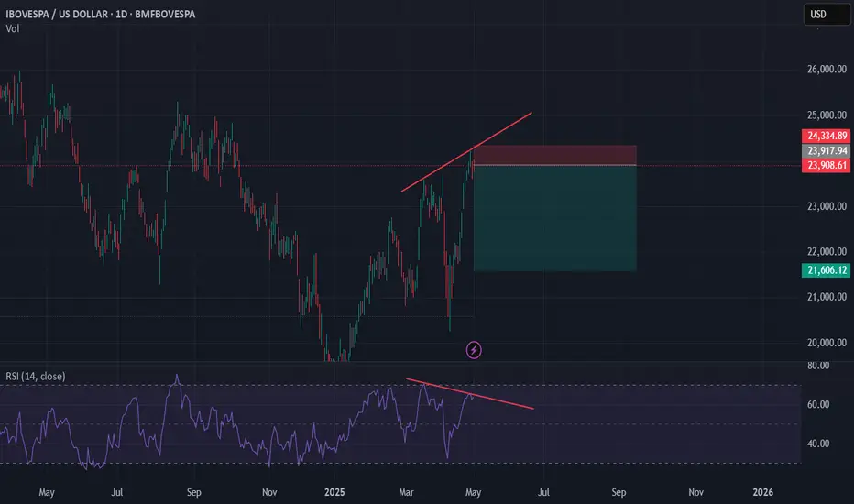Screen dimensions: 854x504
Task: Select the red stop zone of short position
Action: point(555,155)
